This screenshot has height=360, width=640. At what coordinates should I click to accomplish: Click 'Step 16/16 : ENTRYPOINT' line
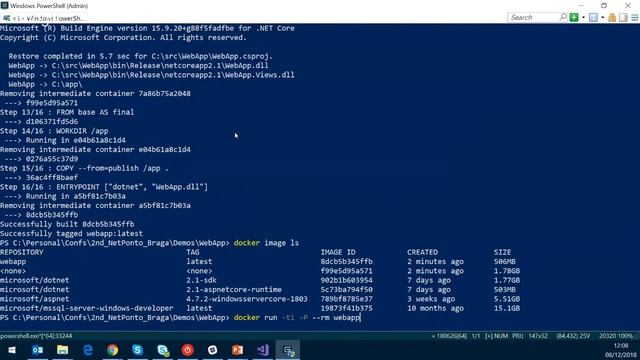(x=104, y=187)
